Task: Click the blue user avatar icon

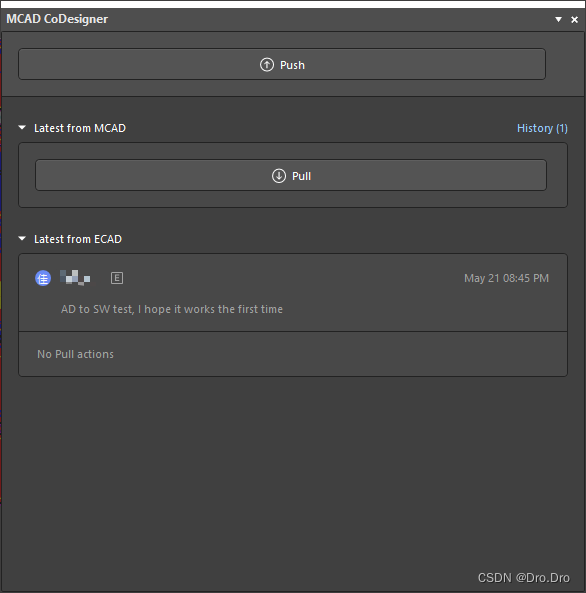Action: (x=43, y=278)
